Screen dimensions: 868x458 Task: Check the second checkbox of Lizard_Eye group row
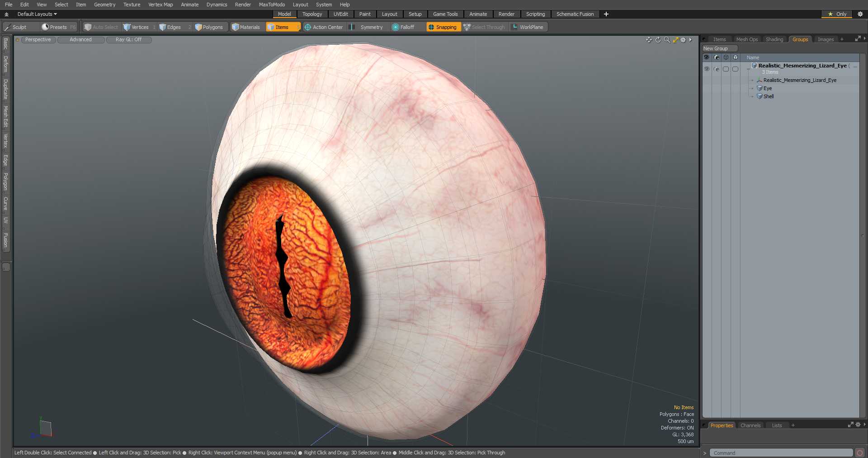click(736, 69)
